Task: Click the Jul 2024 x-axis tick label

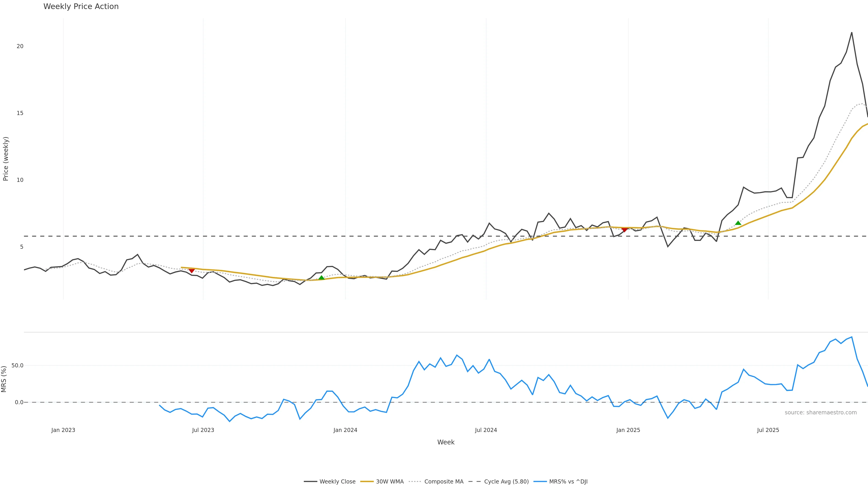Action: pyautogui.click(x=486, y=430)
